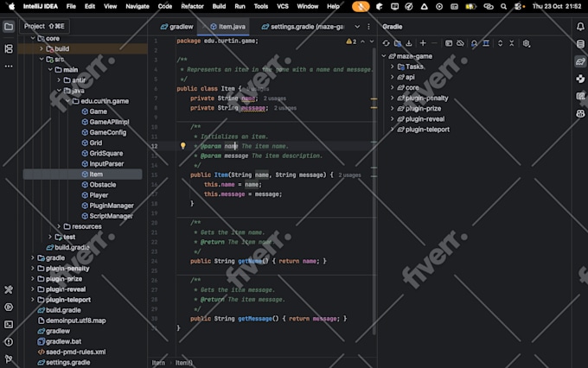
Task: Jump to previous highlighted error arrow
Action: coord(362,41)
